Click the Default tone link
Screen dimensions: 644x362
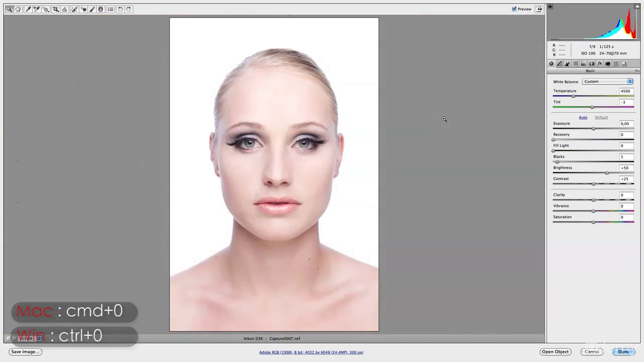click(x=601, y=117)
